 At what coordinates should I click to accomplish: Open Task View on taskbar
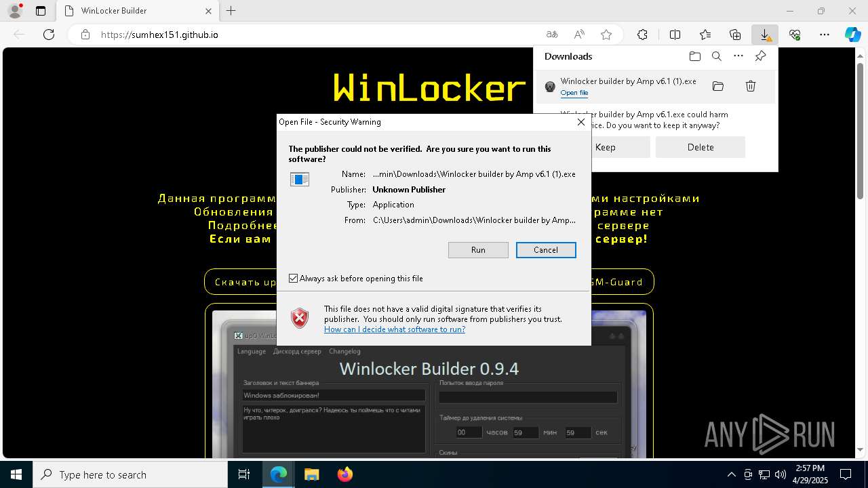(x=244, y=474)
